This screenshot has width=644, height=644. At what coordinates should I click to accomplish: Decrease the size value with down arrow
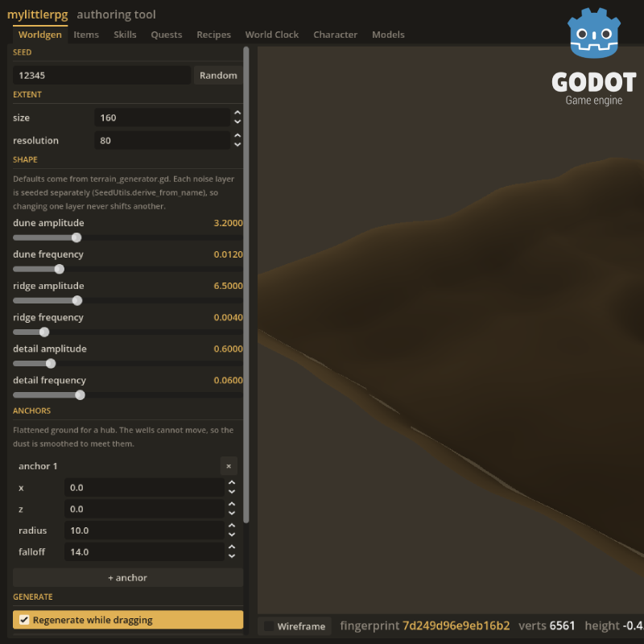[x=237, y=122]
